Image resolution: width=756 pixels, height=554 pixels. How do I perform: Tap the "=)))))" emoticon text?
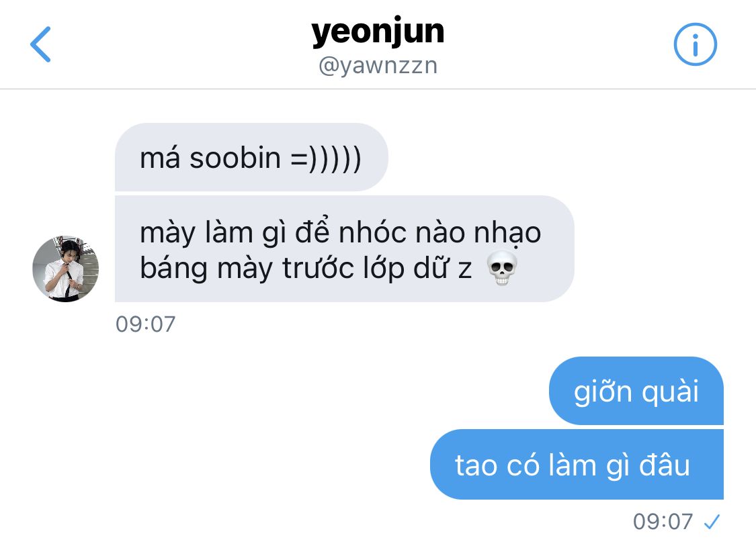(x=326, y=159)
